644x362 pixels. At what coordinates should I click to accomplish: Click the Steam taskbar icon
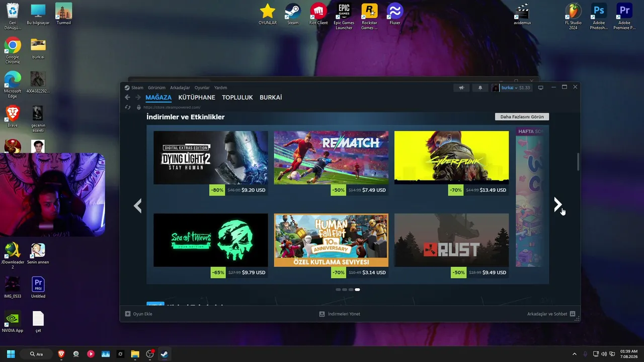[164, 354]
